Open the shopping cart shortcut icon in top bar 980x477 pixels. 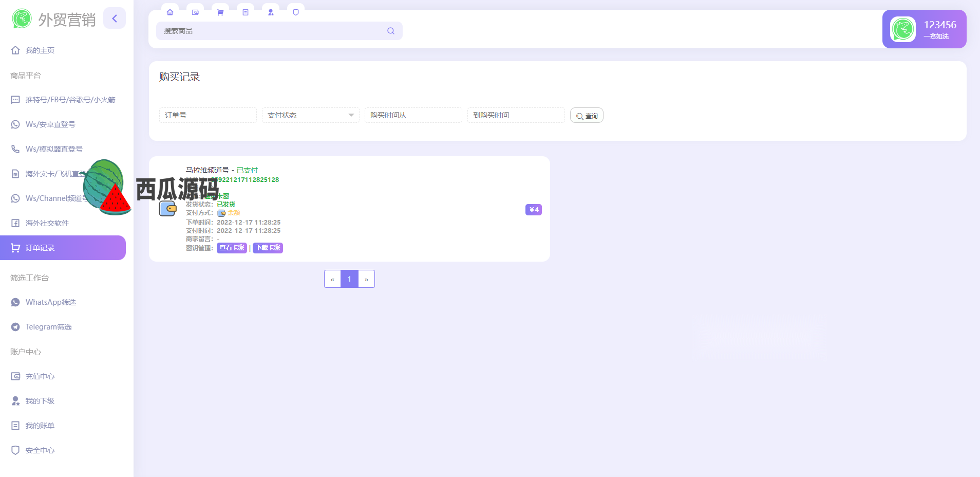[x=220, y=12]
